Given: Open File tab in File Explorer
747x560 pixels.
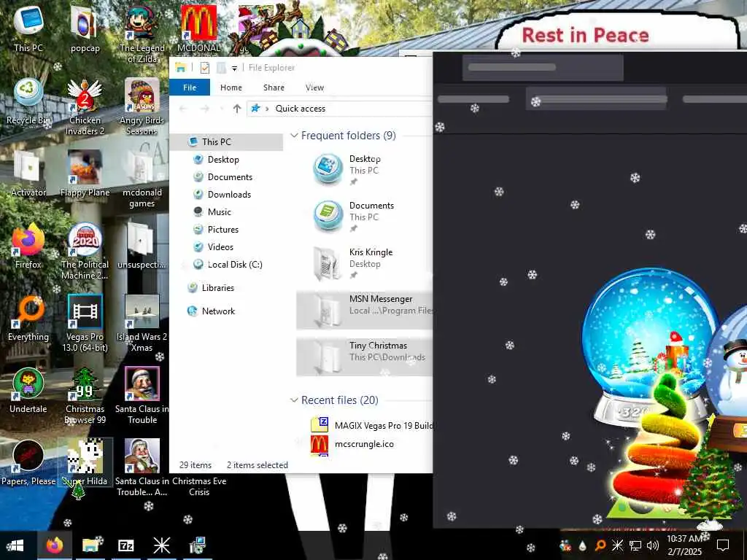Looking at the screenshot, I should click(x=190, y=87).
